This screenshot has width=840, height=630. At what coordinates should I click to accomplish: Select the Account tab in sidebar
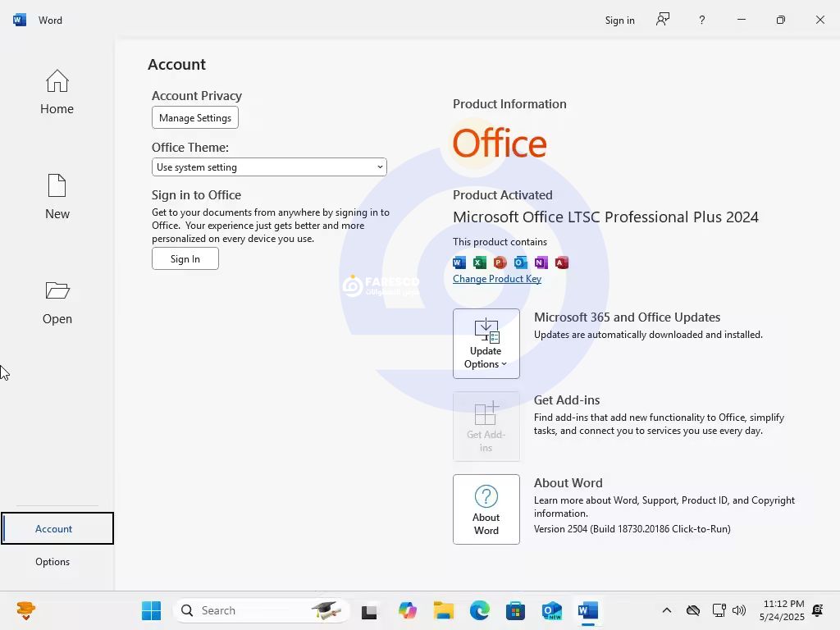tap(57, 528)
